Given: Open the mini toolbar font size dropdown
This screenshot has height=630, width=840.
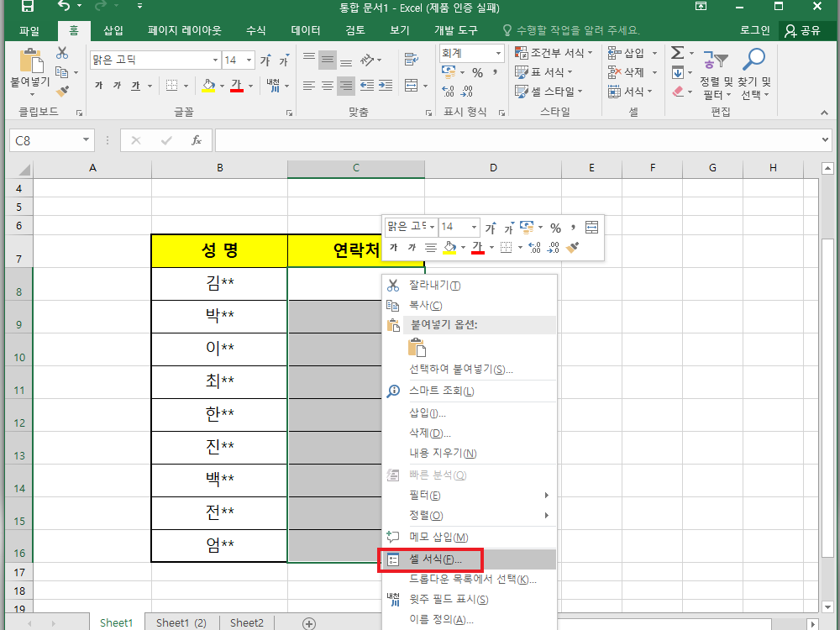Looking at the screenshot, I should coord(474,227).
